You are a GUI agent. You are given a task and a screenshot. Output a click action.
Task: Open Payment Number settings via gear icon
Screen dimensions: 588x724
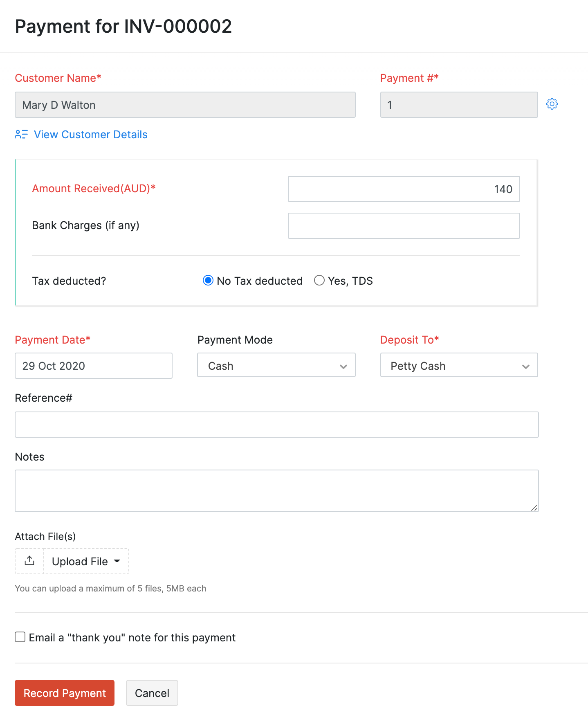[552, 104]
